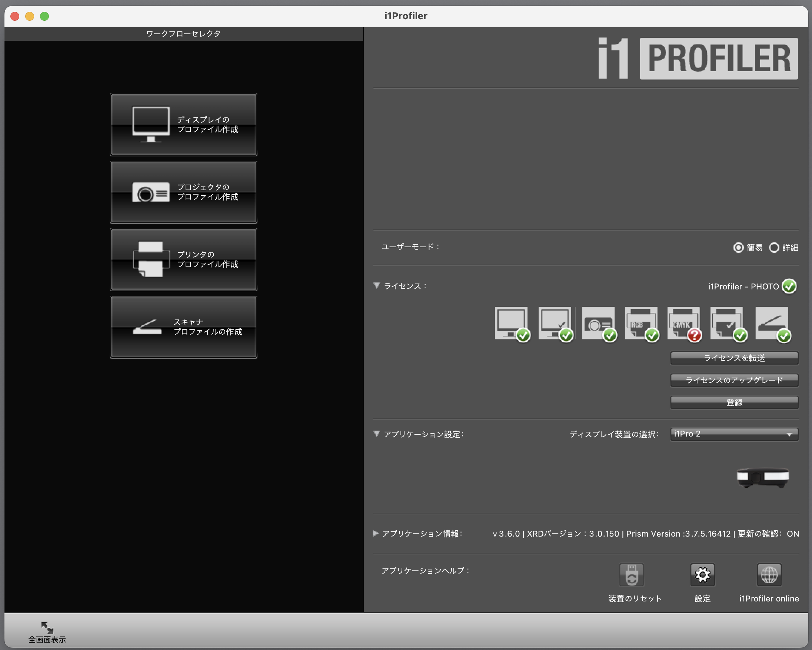Collapse the アプリケーション設定 section triangle
812x650 pixels.
(x=377, y=434)
